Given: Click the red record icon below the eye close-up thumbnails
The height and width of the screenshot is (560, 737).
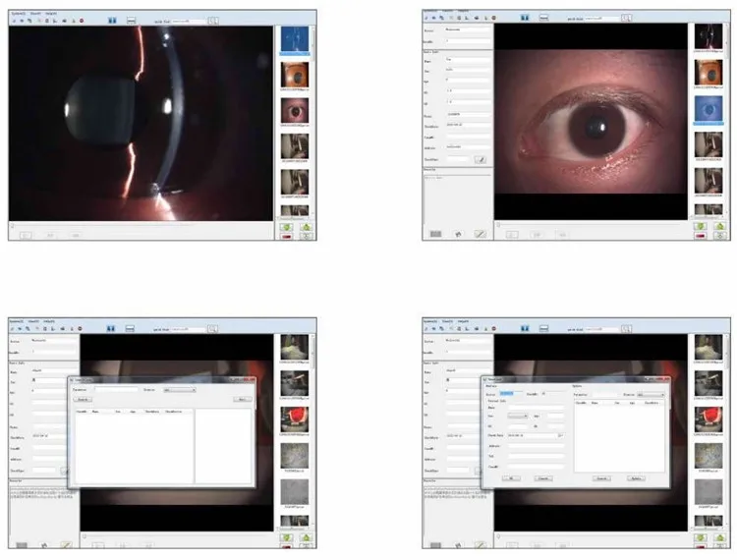Looking at the screenshot, I should tap(701, 236).
